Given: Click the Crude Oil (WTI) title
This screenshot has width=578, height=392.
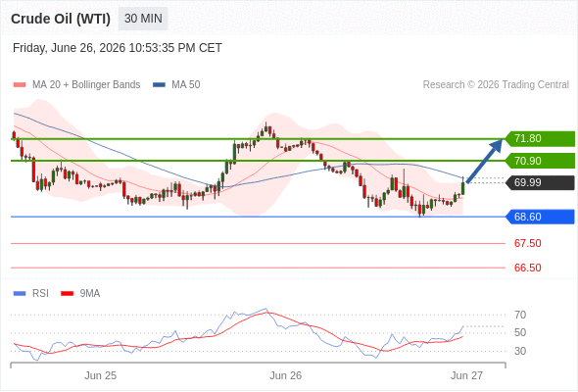Looking at the screenshot, I should point(61,19).
